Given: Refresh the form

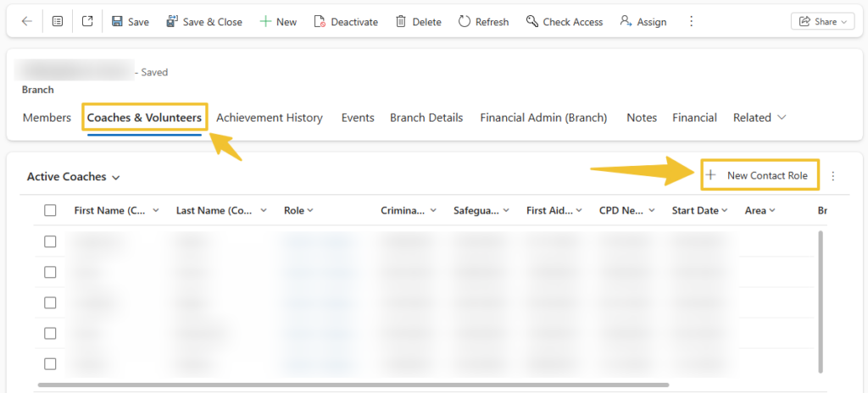Looking at the screenshot, I should coord(484,22).
